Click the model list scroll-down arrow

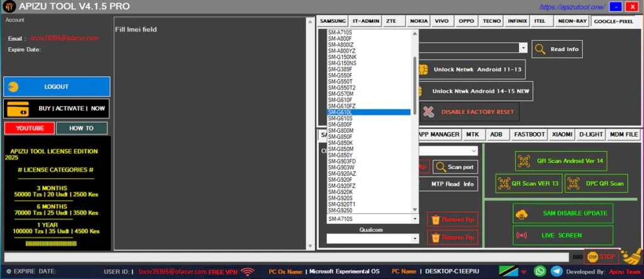415,210
